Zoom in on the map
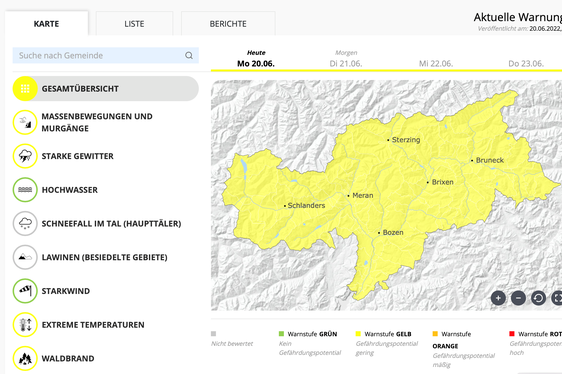 pyautogui.click(x=498, y=298)
